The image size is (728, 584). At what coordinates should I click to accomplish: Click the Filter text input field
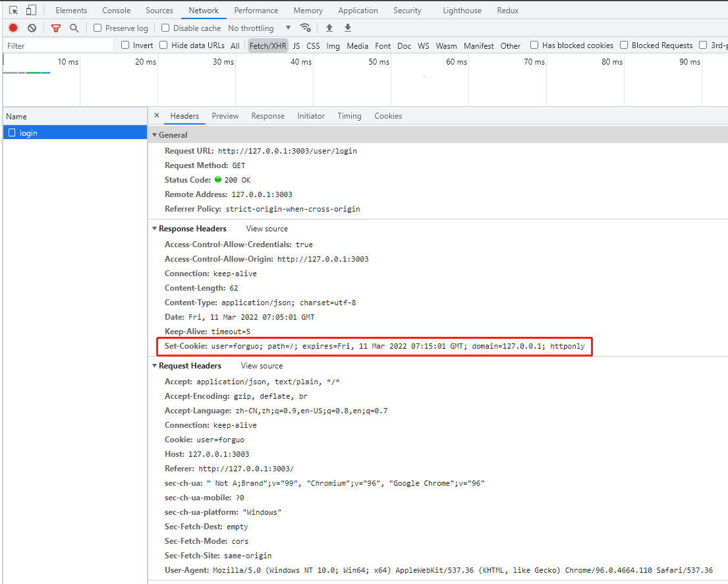tap(59, 45)
